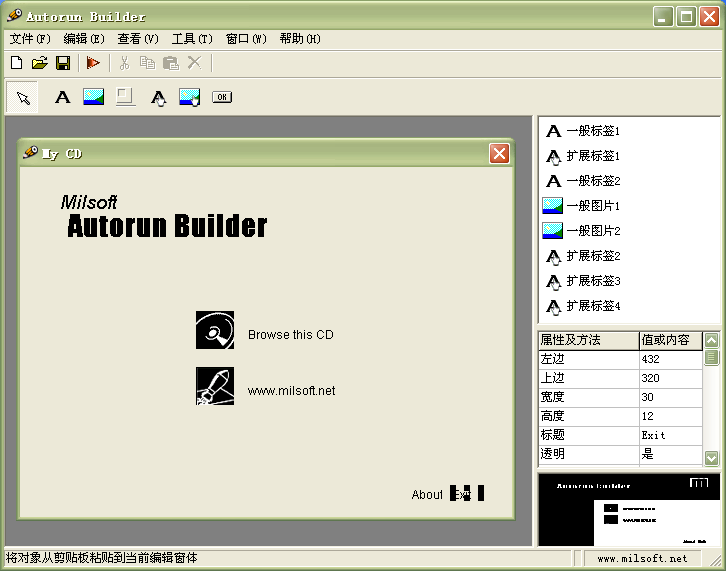Select the panel frame tool
Screen dimensions: 726x571
[x=125, y=97]
